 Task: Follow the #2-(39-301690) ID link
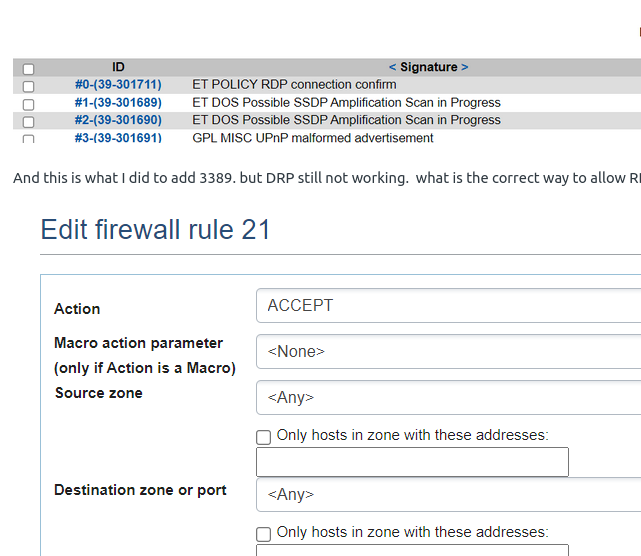(x=118, y=120)
